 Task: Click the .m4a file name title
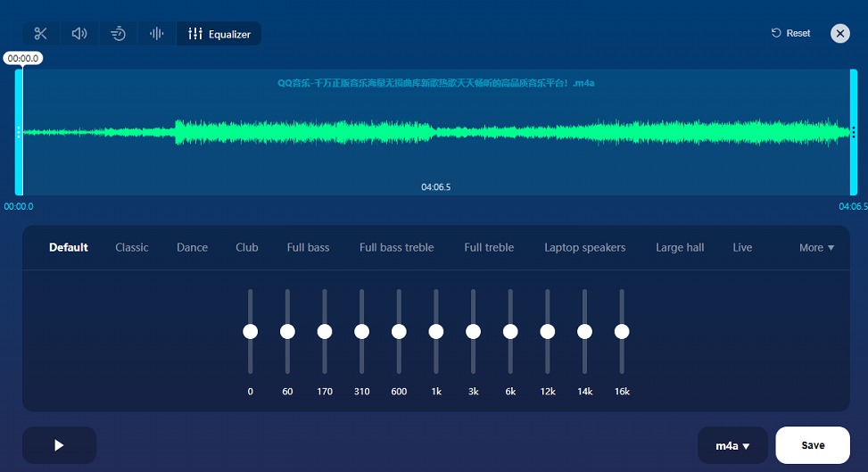435,83
